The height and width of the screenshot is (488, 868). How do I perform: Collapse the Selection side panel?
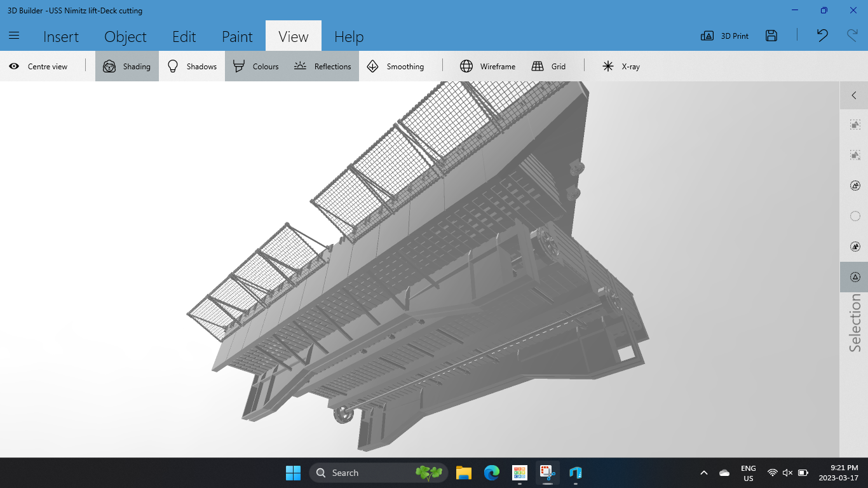(854, 95)
